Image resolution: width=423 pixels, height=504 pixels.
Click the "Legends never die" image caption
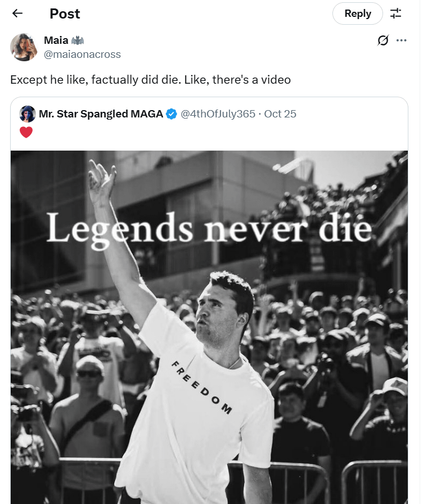pos(209,229)
